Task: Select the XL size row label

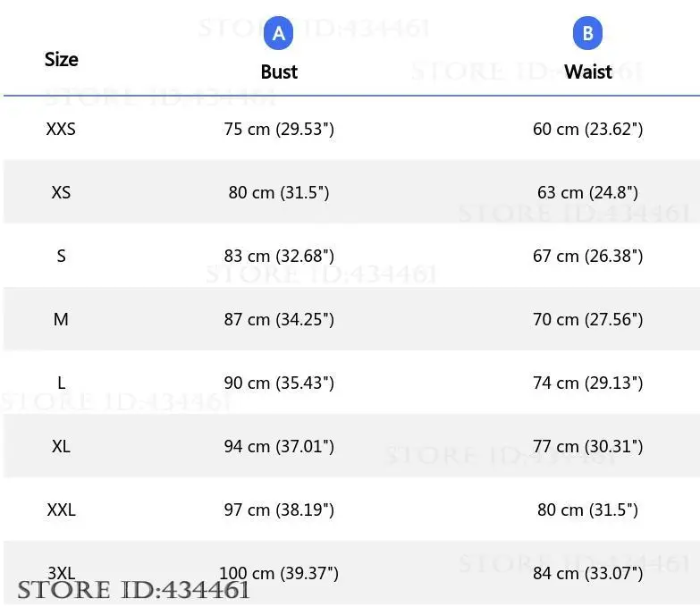Action: point(61,446)
